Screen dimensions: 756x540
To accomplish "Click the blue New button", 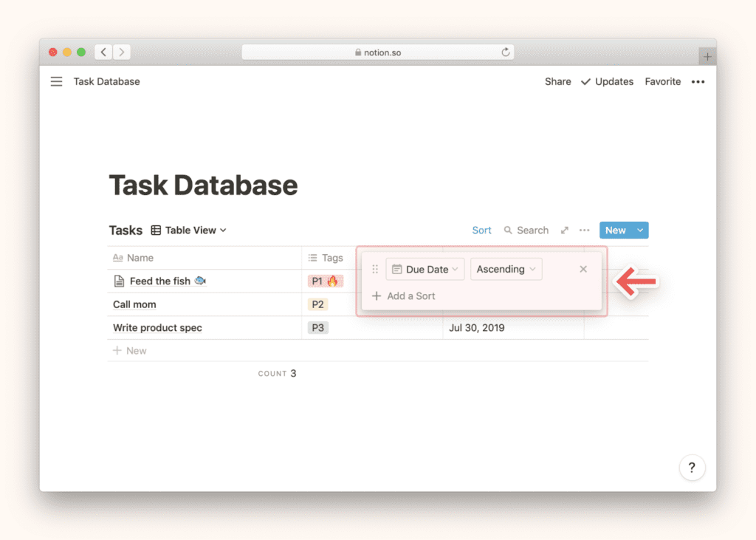I will pyautogui.click(x=616, y=230).
